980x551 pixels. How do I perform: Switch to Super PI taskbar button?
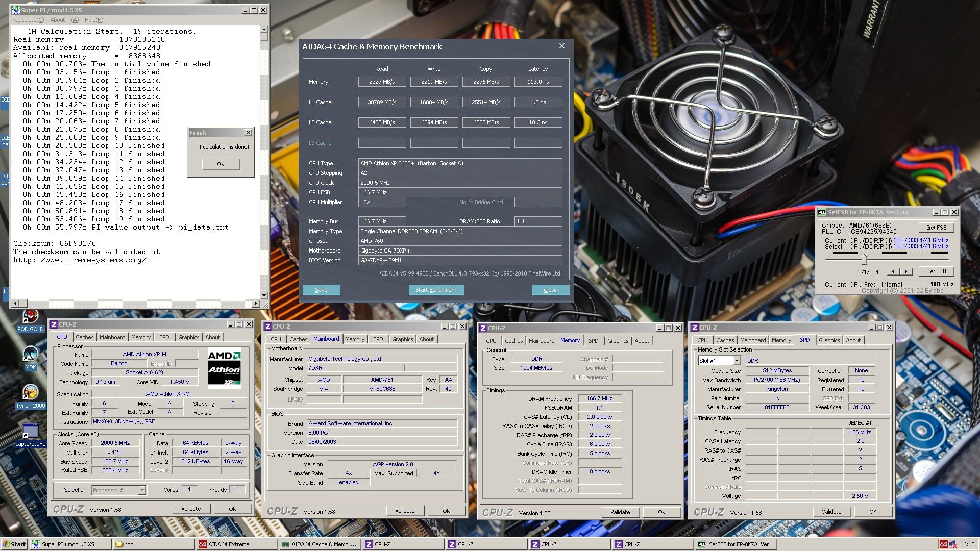(x=70, y=544)
